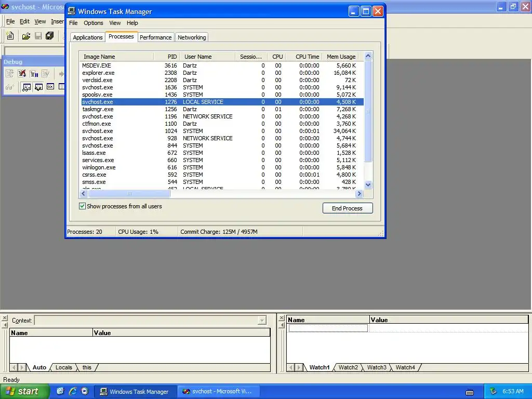This screenshot has width=532, height=399.
Task: Select the explorer.exe process row
Action: coord(221,73)
